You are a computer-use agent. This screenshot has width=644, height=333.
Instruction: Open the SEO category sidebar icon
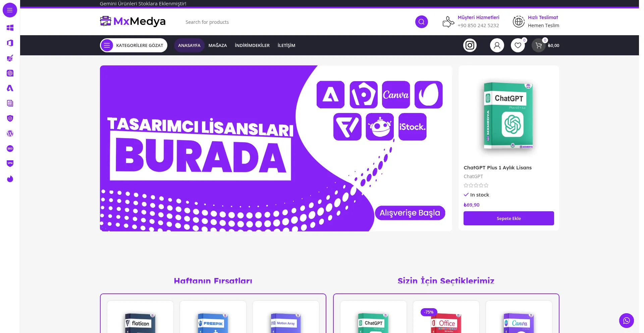click(x=10, y=149)
